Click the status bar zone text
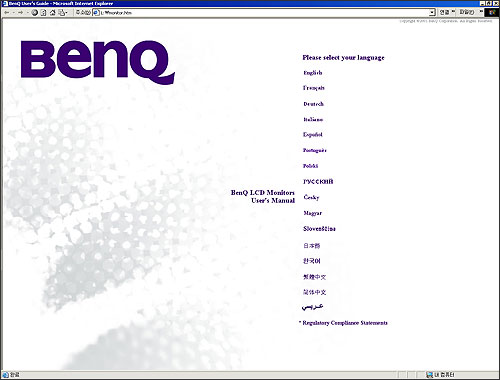The height and width of the screenshot is (380, 500). pyautogui.click(x=444, y=375)
